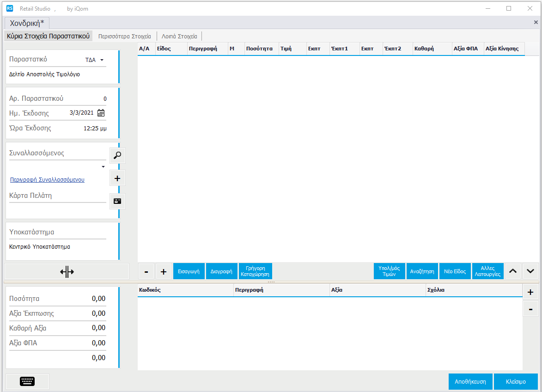Open the Λοιπά Στοιχεία tab
This screenshot has width=542, height=392.
coord(179,36)
